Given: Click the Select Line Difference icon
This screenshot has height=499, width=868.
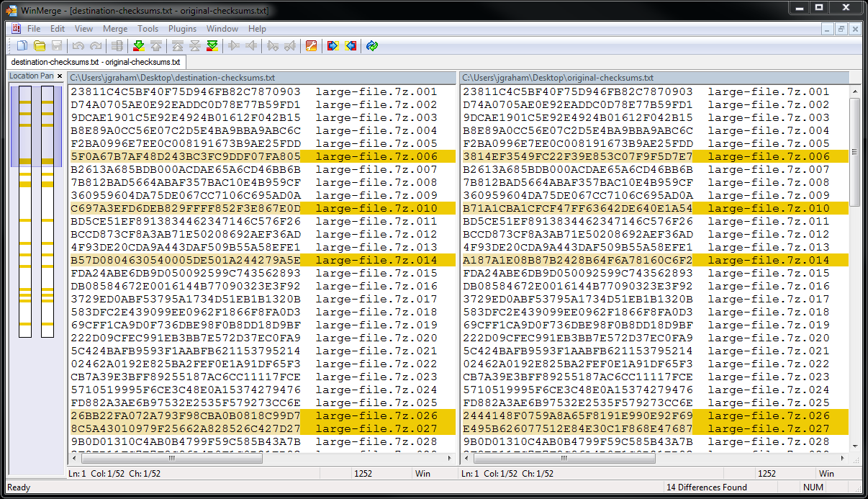Looking at the screenshot, I should 117,46.
